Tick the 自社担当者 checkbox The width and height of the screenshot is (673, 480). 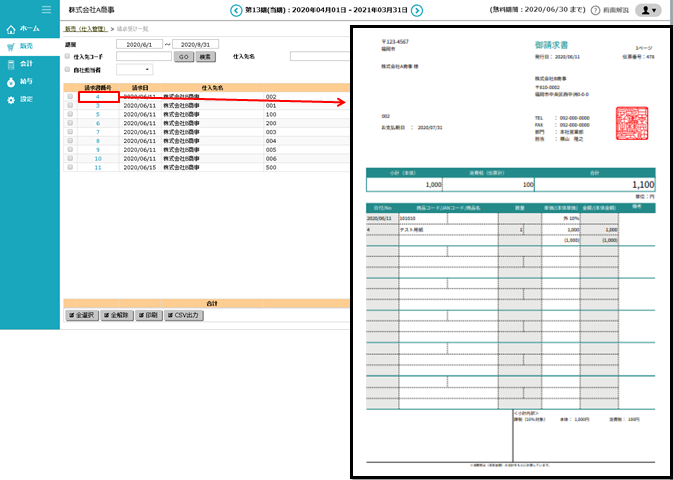[x=68, y=70]
